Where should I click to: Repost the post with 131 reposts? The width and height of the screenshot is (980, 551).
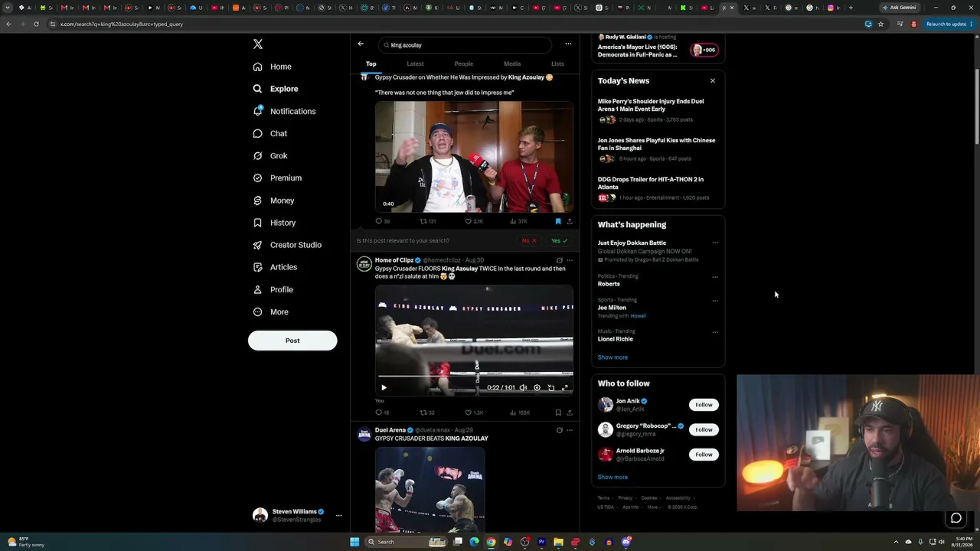pos(428,221)
